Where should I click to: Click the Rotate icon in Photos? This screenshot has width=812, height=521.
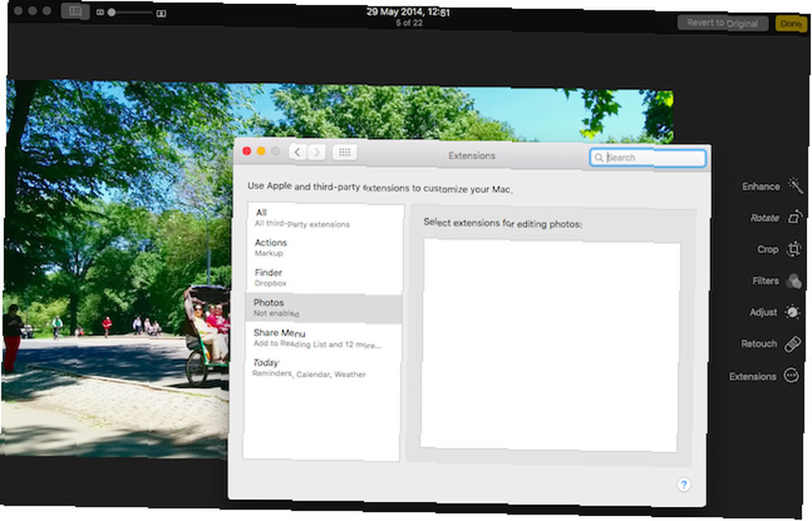pyautogui.click(x=795, y=217)
